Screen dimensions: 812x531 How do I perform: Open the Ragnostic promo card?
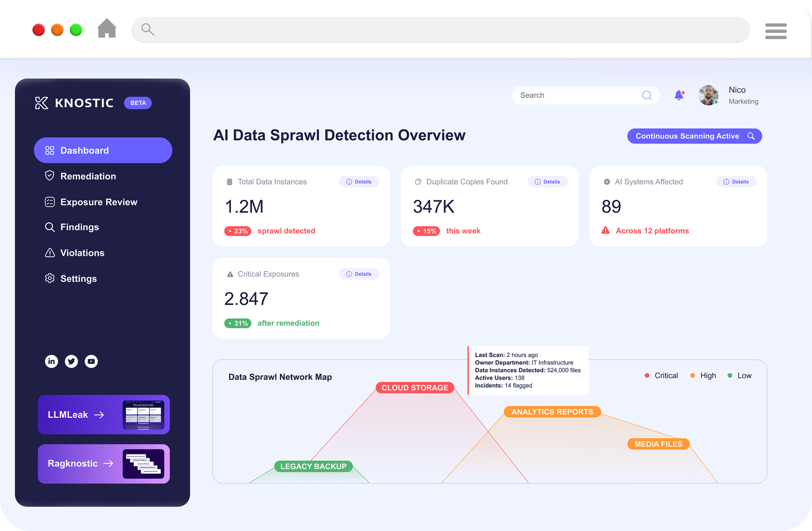tap(104, 464)
